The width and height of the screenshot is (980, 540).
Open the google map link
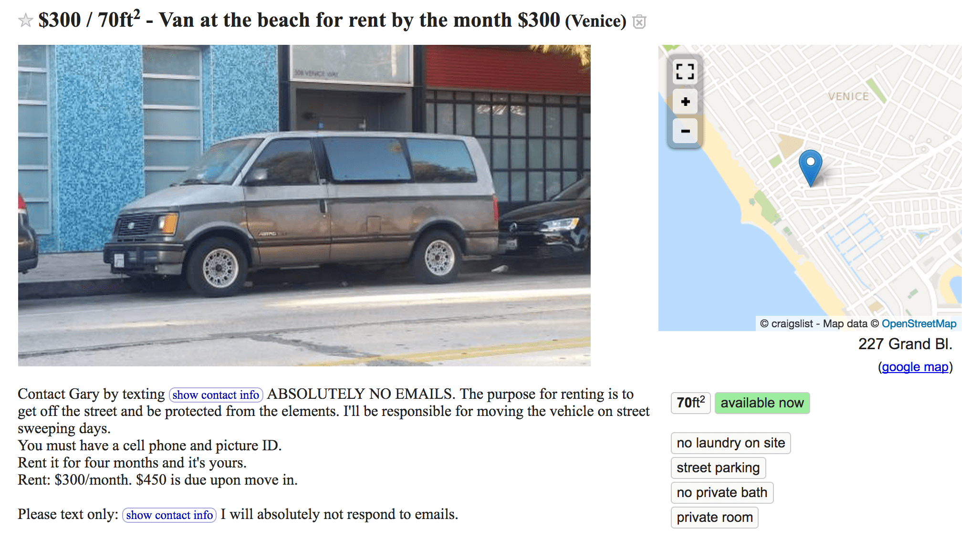915,367
